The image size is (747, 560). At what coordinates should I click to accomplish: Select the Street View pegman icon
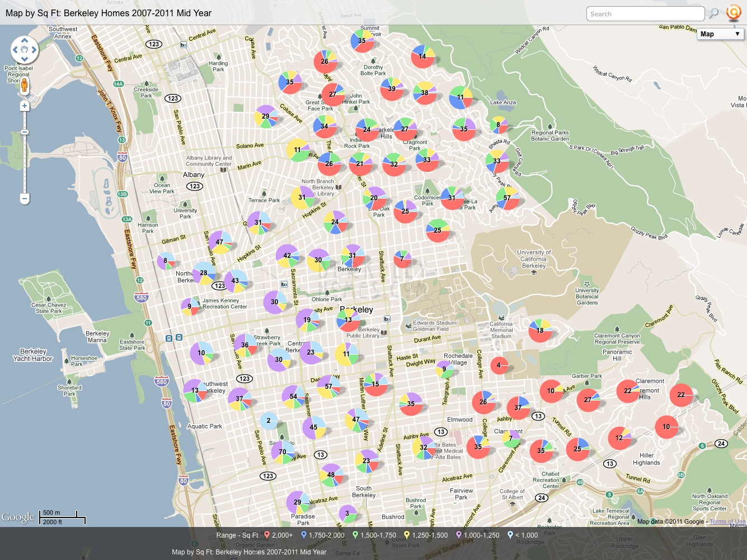click(x=24, y=86)
